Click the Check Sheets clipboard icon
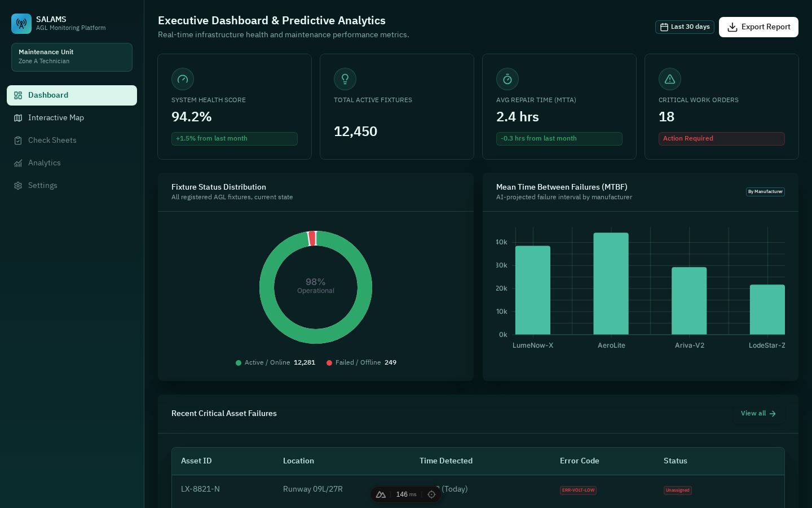812x508 pixels. pos(18,141)
